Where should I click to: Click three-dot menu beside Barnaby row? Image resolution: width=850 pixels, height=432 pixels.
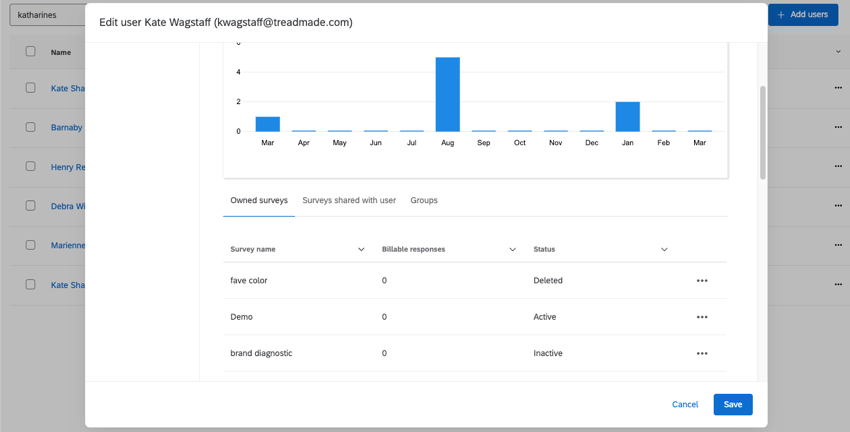(838, 127)
